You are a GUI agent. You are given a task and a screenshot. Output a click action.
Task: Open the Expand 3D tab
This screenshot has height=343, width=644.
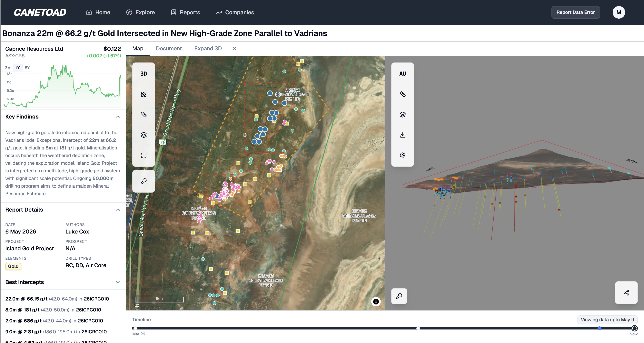coord(208,48)
